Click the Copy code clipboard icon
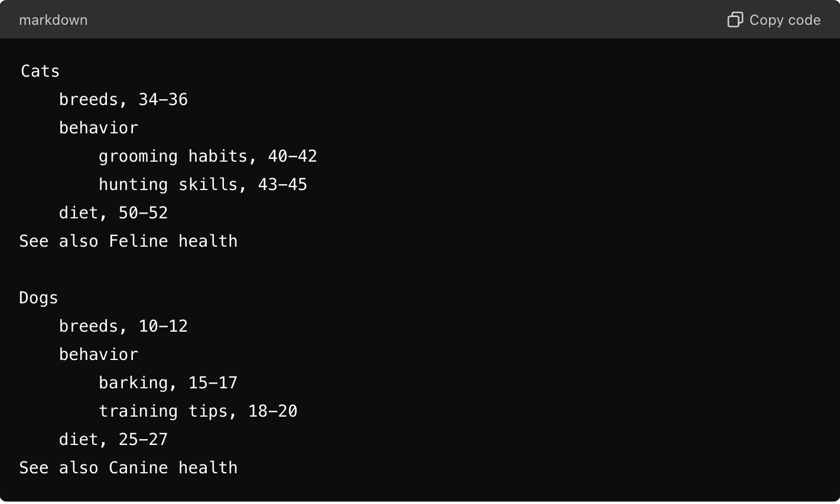Viewport: 840px width, 504px height. (x=734, y=19)
